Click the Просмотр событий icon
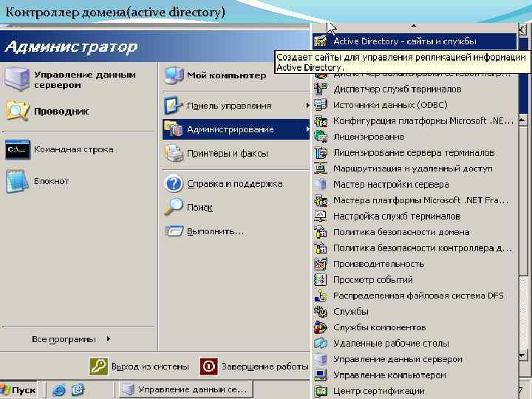The image size is (532, 399). pos(321,280)
